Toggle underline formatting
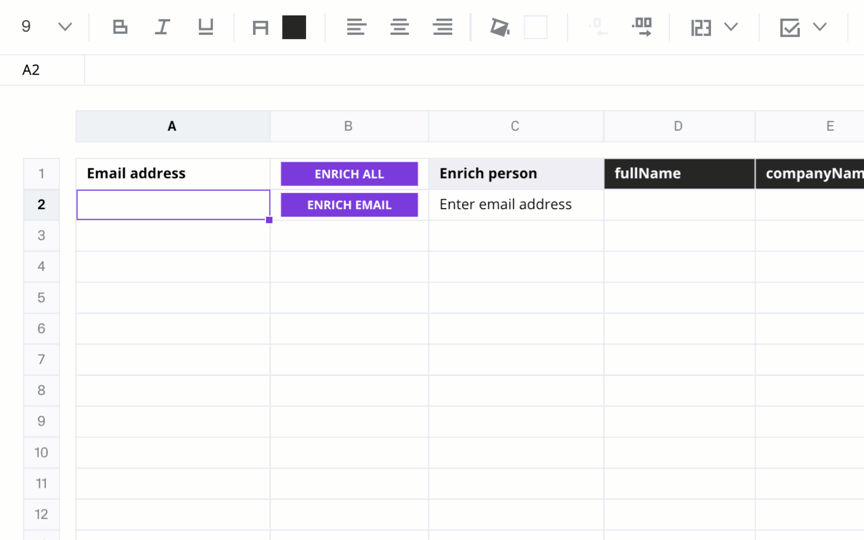The width and height of the screenshot is (864, 540). click(206, 27)
